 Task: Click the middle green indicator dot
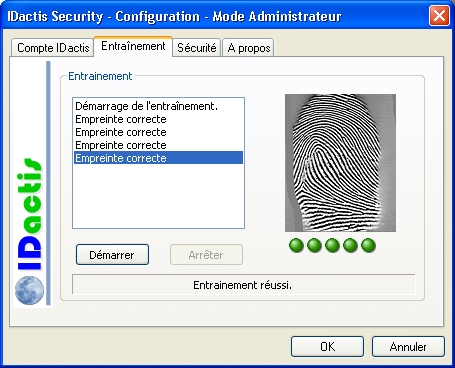tap(332, 246)
